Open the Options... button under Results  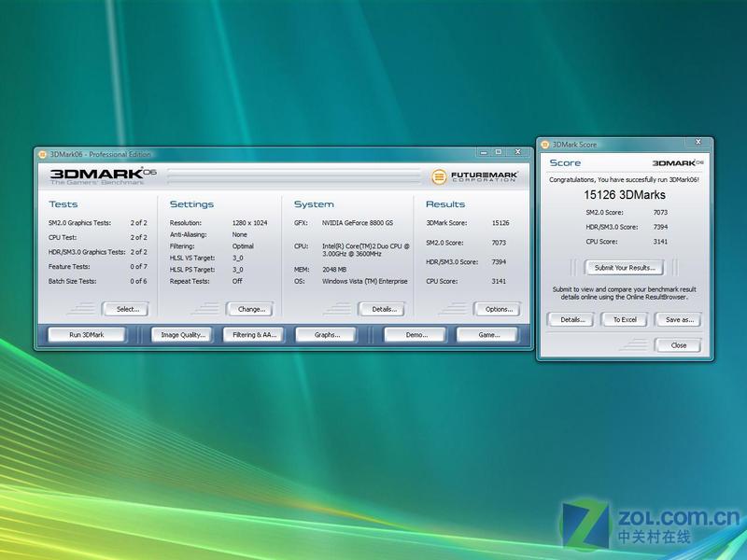pyautogui.click(x=499, y=309)
